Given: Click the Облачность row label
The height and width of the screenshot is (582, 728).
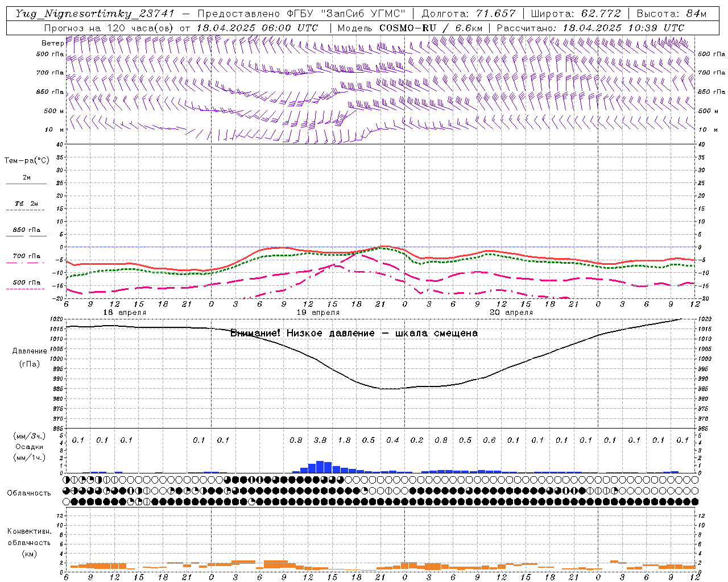Looking at the screenshot, I should click(29, 493).
